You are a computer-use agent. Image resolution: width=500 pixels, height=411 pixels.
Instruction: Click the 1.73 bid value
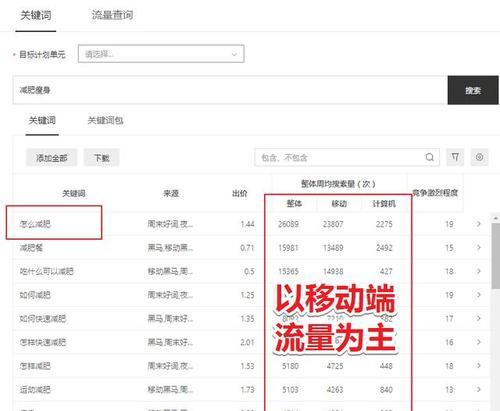pos(247,390)
